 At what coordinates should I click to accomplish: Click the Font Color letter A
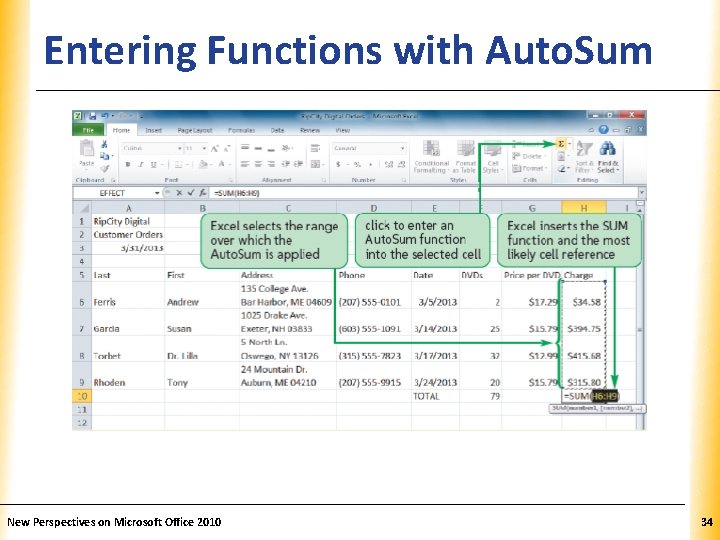point(221,164)
